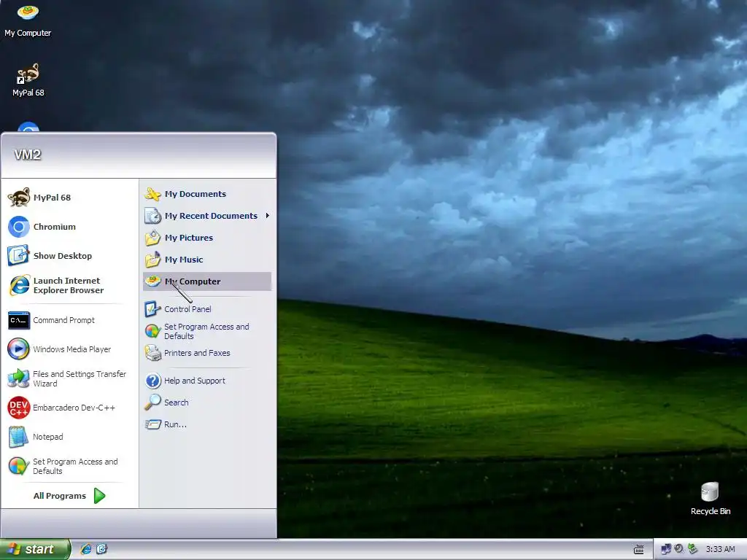The image size is (747, 560).
Task: Open Printers and Faxes
Action: coord(207,353)
